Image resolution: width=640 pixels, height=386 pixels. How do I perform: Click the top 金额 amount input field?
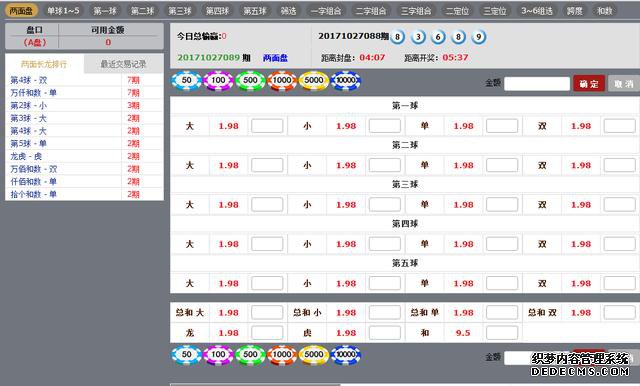coord(537,84)
